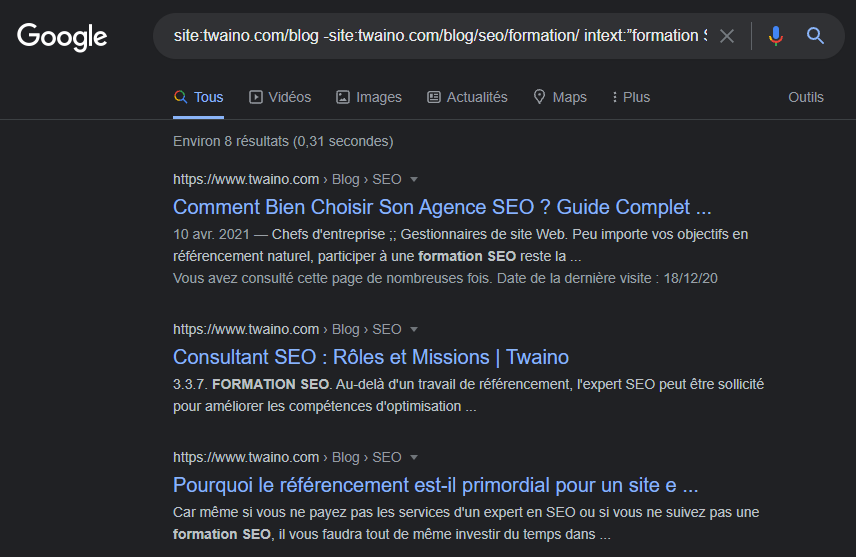Expand dropdown arrow beside Consultant SEO URL
The image size is (856, 557).
point(414,329)
